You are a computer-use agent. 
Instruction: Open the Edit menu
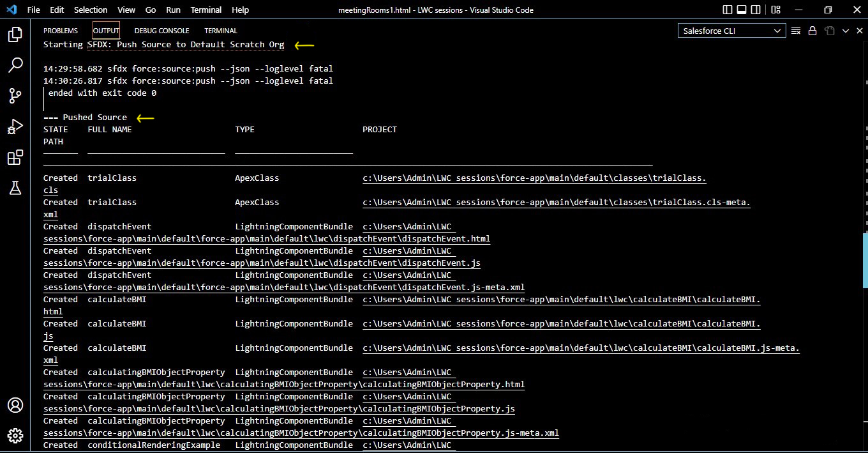coord(57,10)
